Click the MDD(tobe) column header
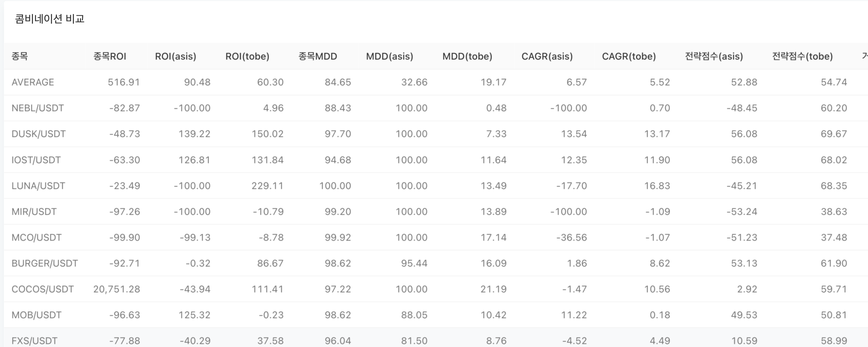 click(x=467, y=56)
